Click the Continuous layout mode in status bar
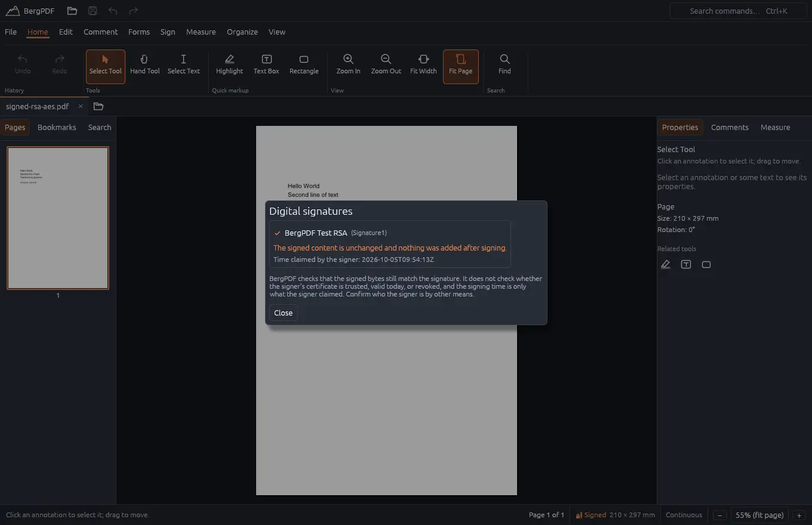 coord(684,515)
